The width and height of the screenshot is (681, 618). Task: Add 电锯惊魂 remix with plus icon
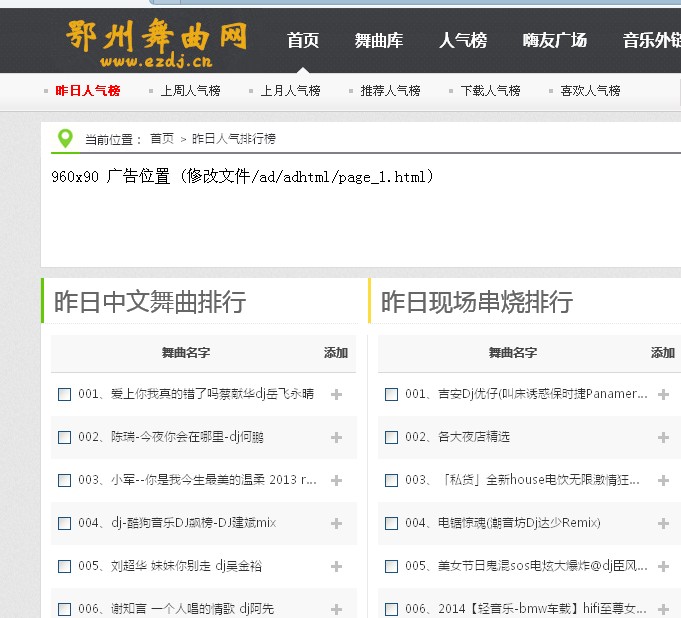click(663, 523)
